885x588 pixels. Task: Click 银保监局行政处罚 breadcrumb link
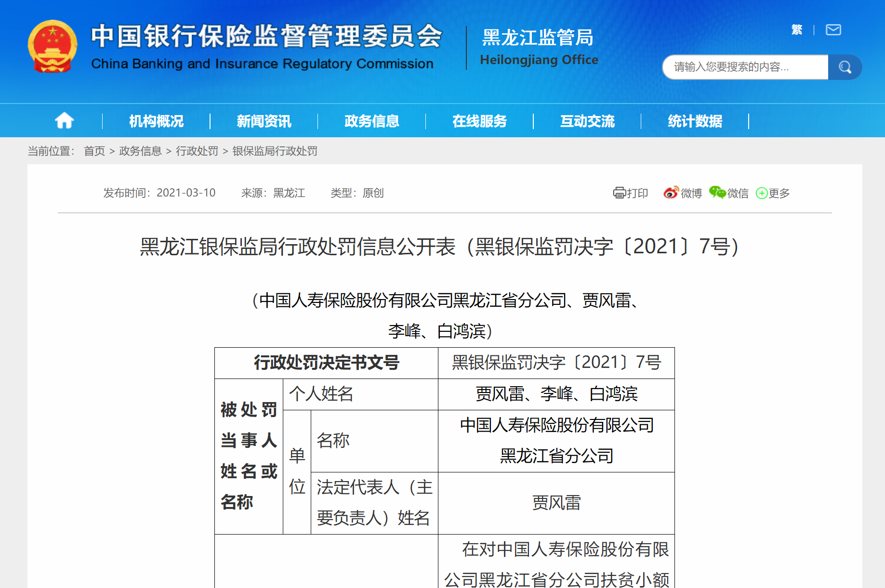pos(275,151)
